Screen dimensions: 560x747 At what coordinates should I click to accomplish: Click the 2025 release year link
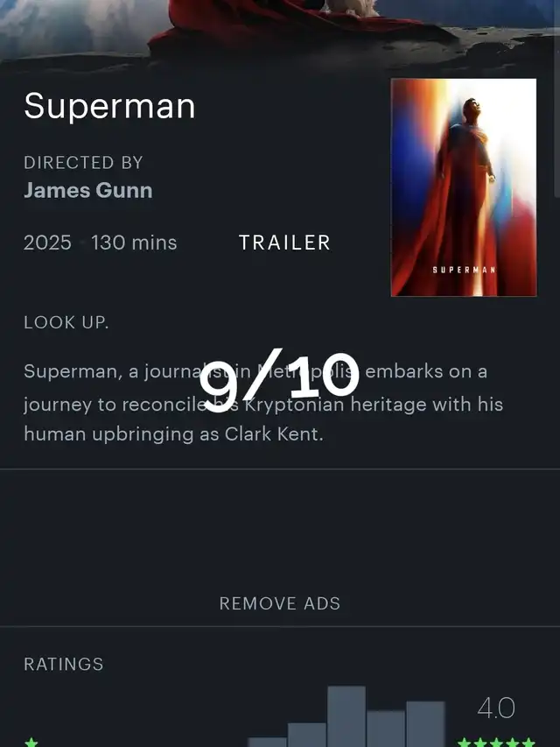pyautogui.click(x=47, y=243)
